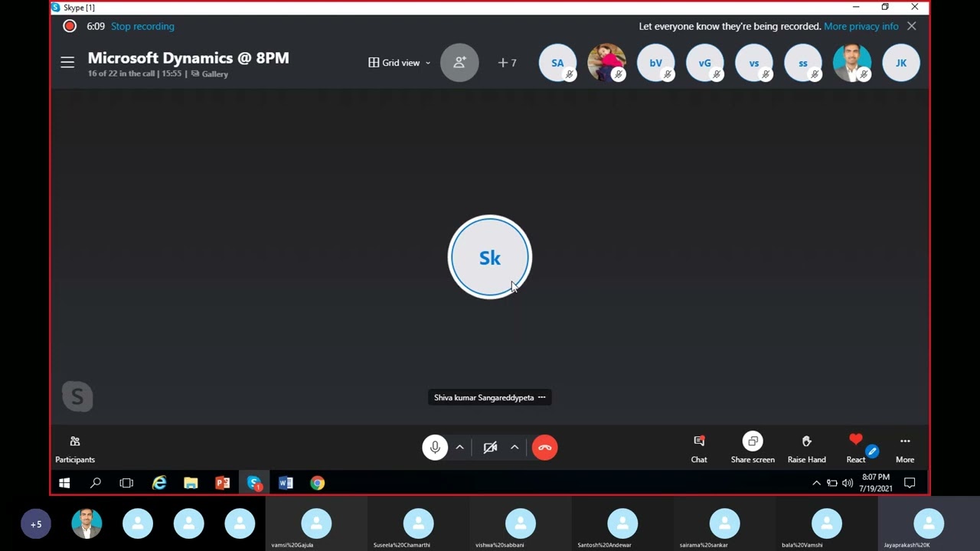Toggle the camera video button
Viewport: 980px width, 551px height.
(490, 447)
